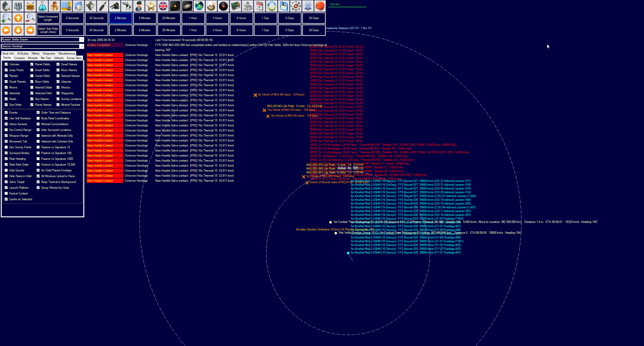
Task: Open the Mining cart icon
Action: point(30,6)
